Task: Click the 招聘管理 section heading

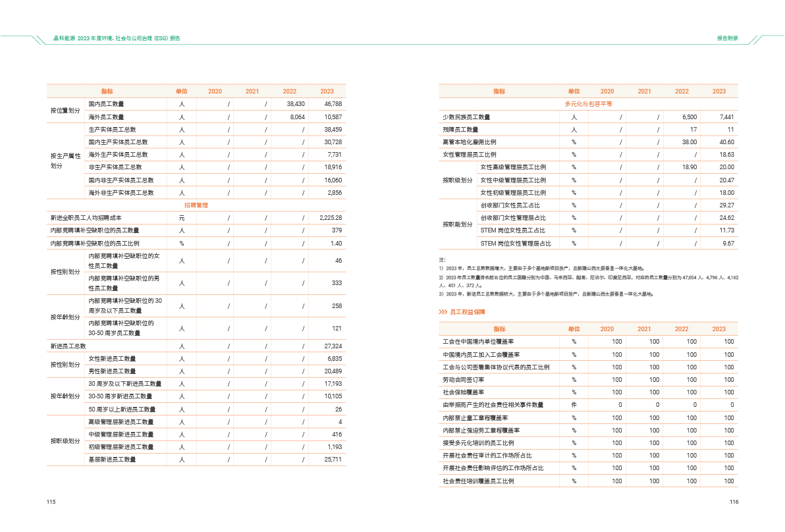Action: coord(196,205)
